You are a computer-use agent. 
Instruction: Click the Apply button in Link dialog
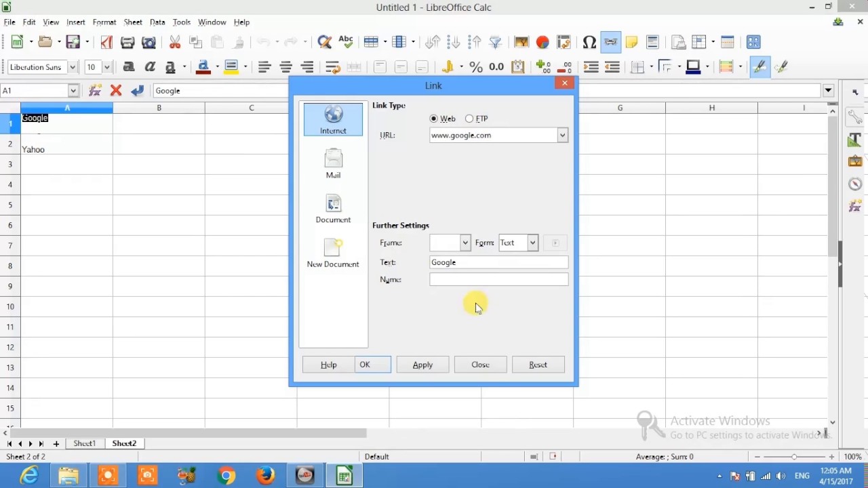pos(422,365)
